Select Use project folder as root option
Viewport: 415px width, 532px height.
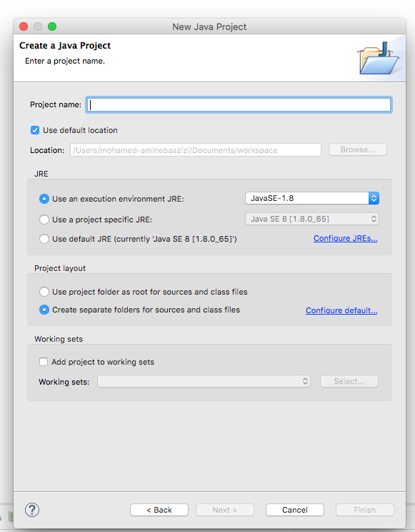tap(44, 292)
